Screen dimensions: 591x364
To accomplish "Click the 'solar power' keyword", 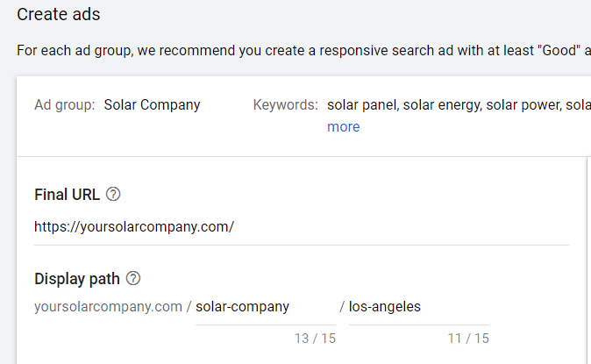I will coord(521,105).
